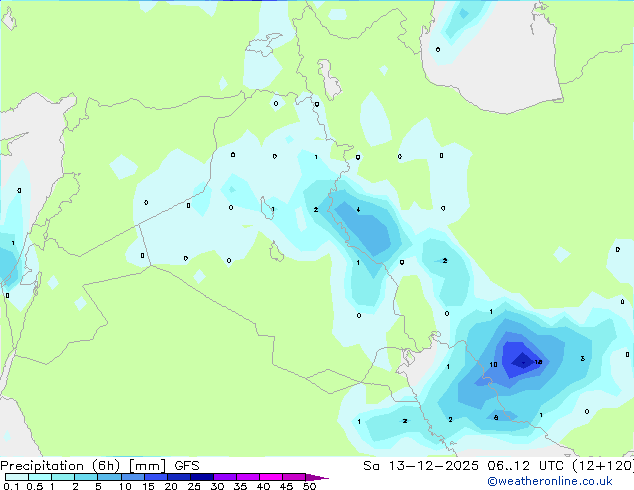The width and height of the screenshot is (634, 490).
Task: Pick the 20–25 mm legend swatch
Action: 179,477
